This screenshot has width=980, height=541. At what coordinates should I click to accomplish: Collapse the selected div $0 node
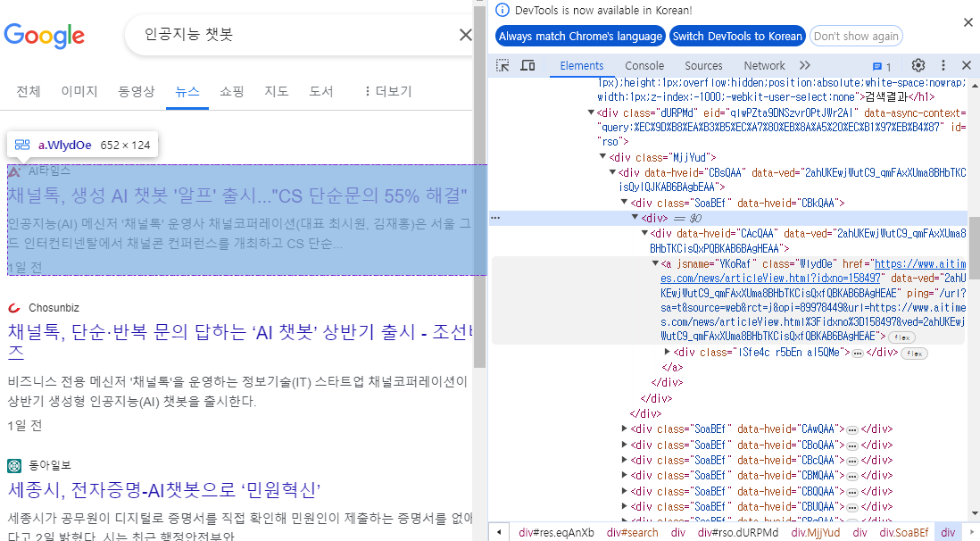(x=635, y=217)
